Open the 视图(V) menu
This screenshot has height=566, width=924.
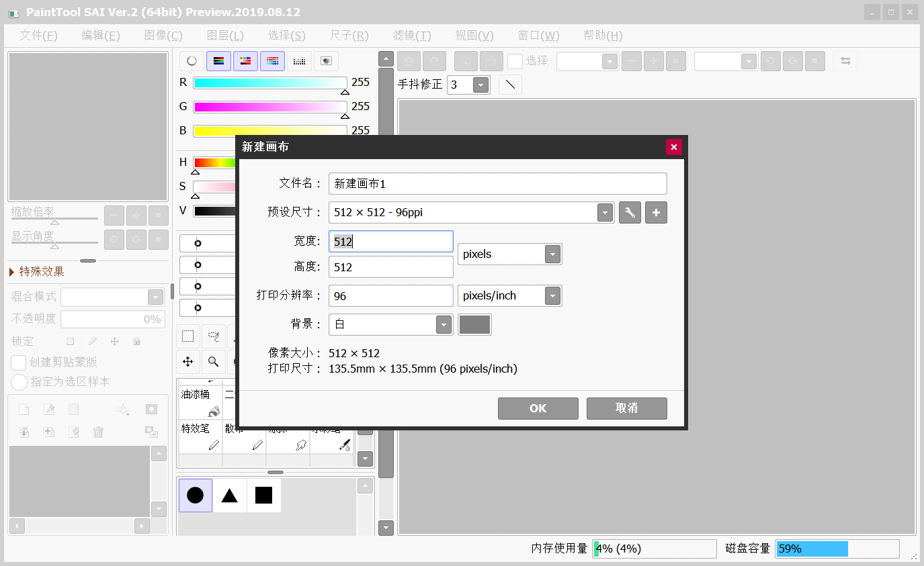pos(474,36)
